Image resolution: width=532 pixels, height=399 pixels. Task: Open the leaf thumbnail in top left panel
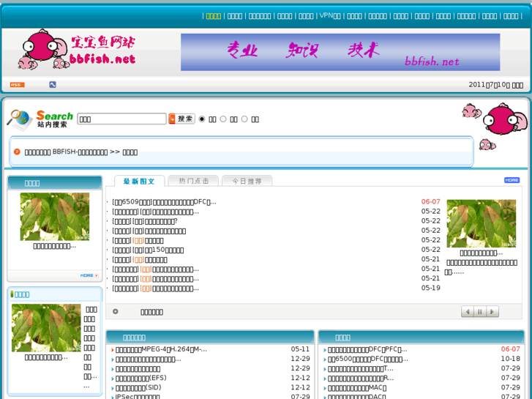pos(55,217)
